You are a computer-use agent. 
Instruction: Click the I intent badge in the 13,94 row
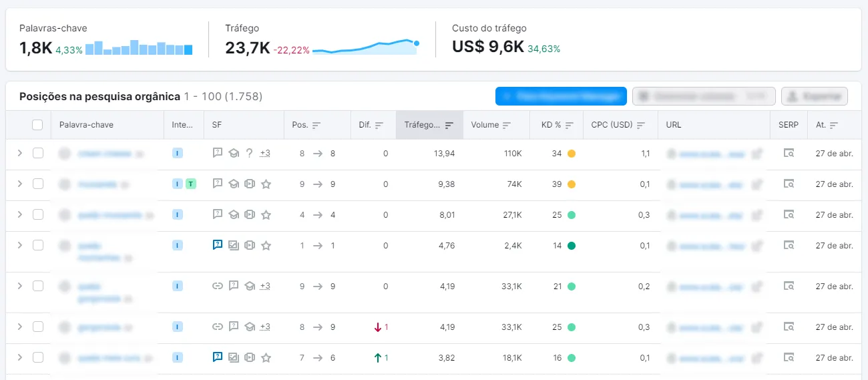[x=177, y=154]
